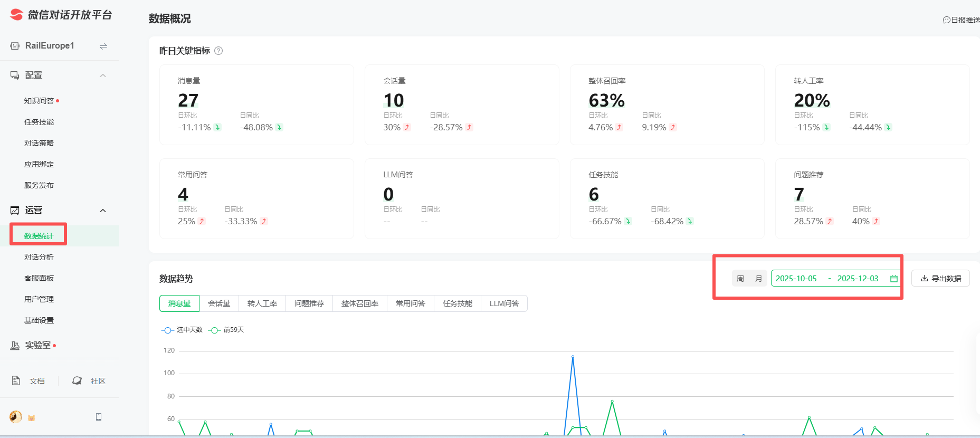Open help tooltip next to 昨日关键指标
This screenshot has height=438, width=980.
(x=218, y=51)
